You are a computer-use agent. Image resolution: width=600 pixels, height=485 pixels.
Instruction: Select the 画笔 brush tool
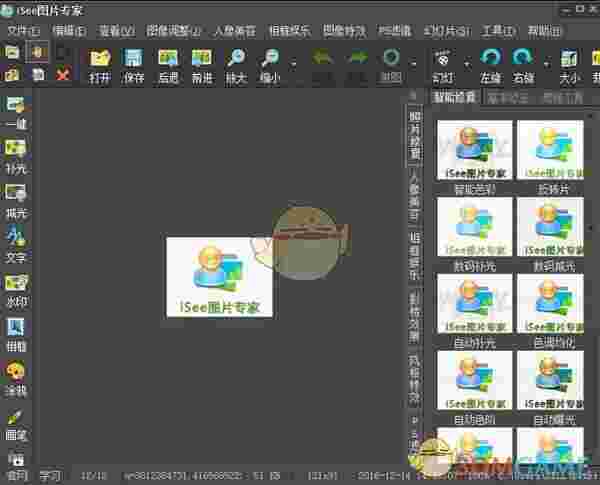coord(16,425)
